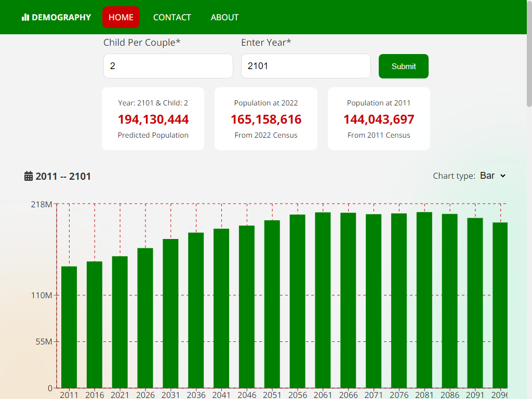532x399 pixels.
Task: Click the 'Enter Year*' field label
Action: tap(266, 43)
